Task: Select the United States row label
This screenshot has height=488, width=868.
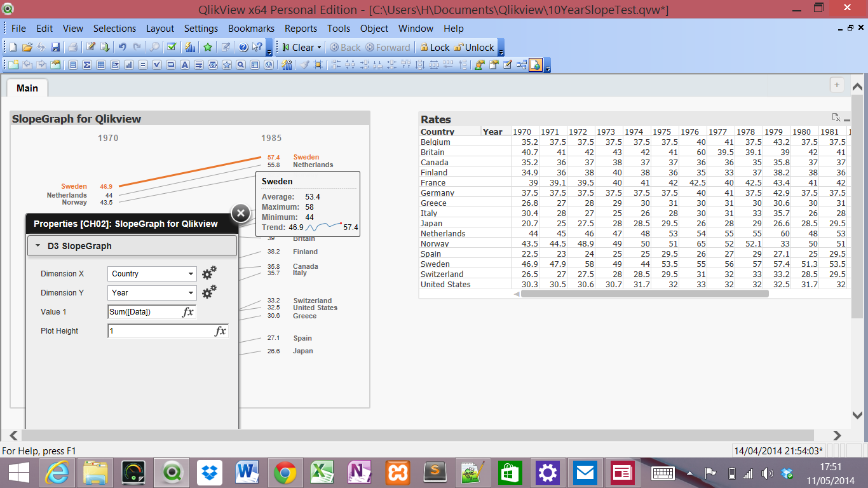Action: pos(445,284)
